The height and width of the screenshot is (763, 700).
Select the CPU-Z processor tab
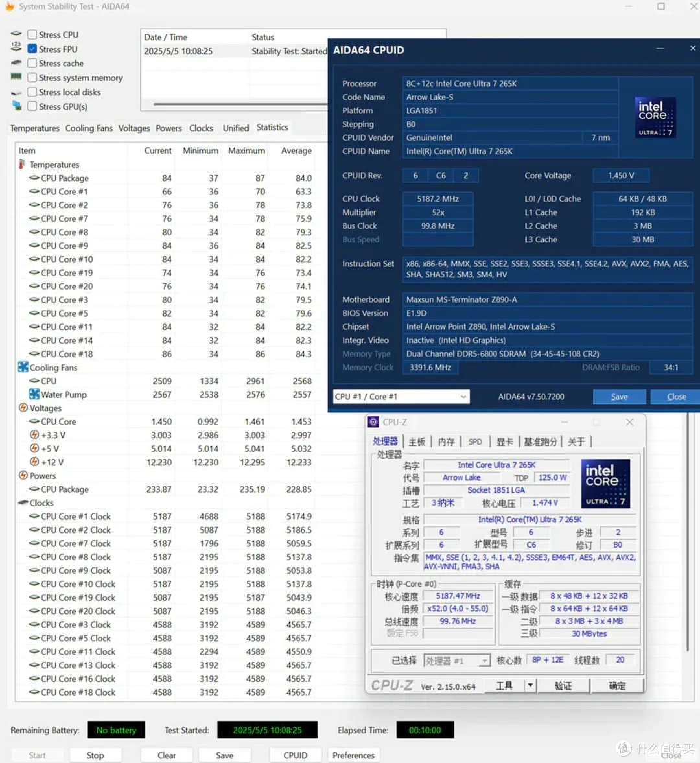(385, 441)
